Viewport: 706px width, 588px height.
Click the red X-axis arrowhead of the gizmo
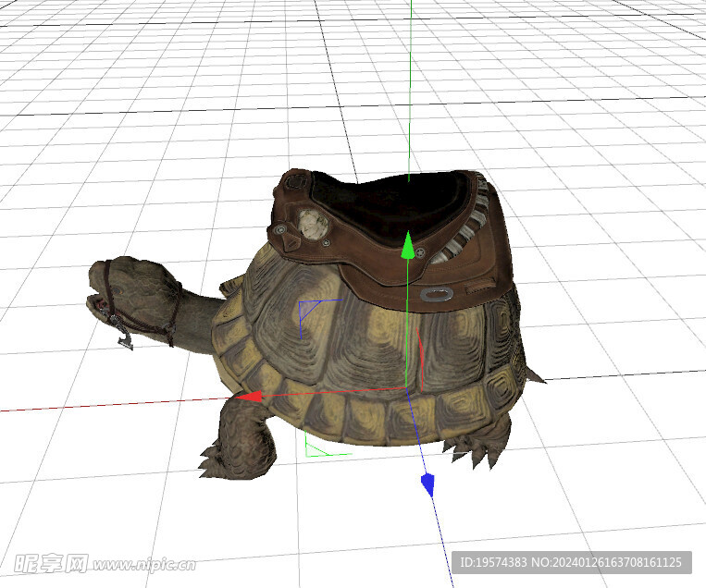click(248, 397)
